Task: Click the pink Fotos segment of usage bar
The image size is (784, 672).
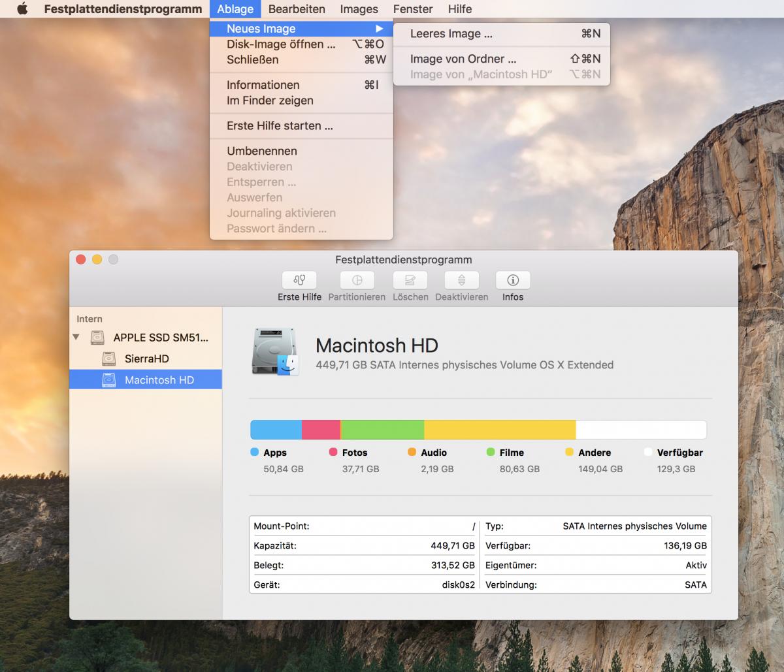Action: point(321,430)
